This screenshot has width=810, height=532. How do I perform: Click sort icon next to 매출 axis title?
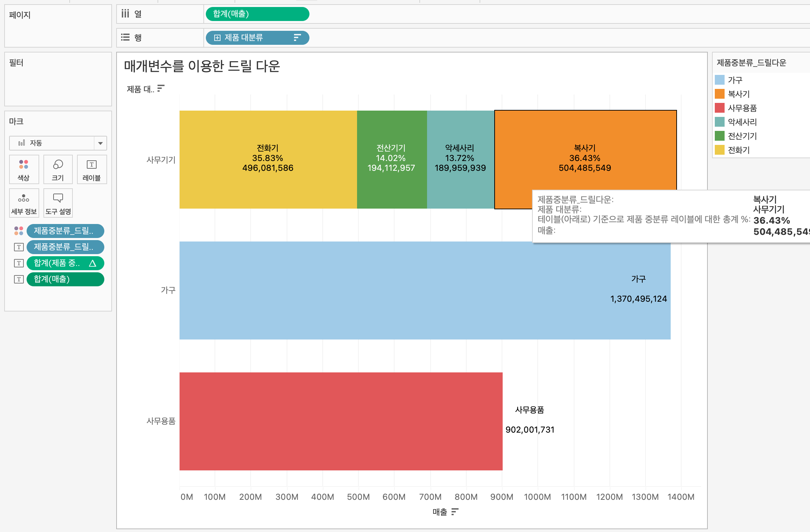click(x=455, y=512)
